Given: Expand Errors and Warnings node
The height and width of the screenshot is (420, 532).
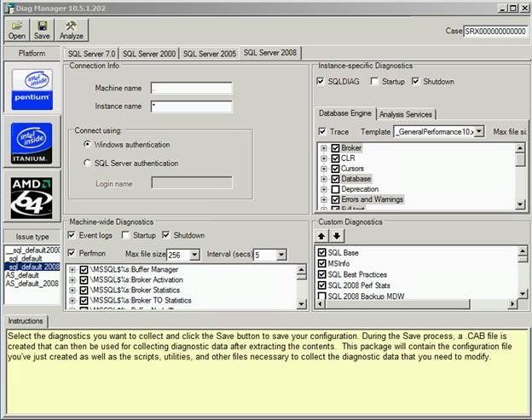Looking at the screenshot, I should [324, 199].
